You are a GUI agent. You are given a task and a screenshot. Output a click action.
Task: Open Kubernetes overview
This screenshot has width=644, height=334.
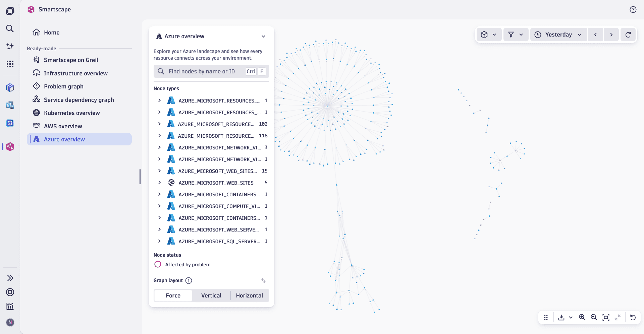(79, 113)
